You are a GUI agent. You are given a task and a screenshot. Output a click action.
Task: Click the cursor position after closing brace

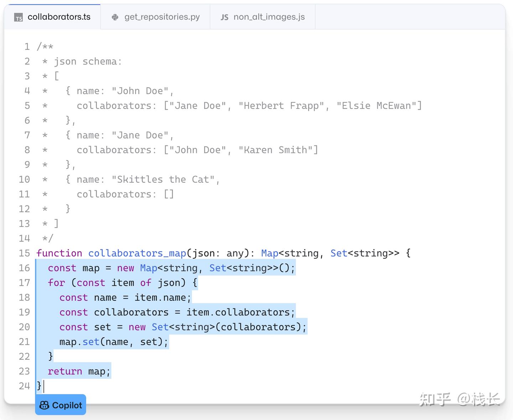tap(43, 386)
